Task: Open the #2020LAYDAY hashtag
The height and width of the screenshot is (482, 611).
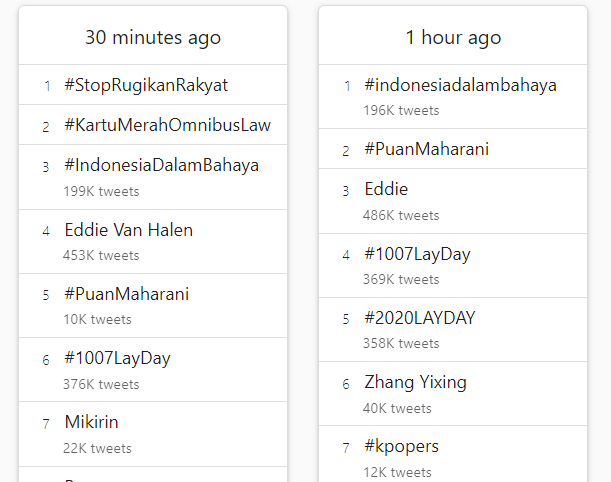Action: coord(420,318)
